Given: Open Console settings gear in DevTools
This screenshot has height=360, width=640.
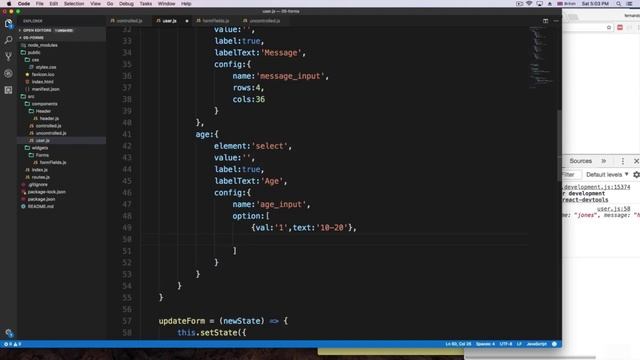Looking at the screenshot, I should tap(636, 175).
